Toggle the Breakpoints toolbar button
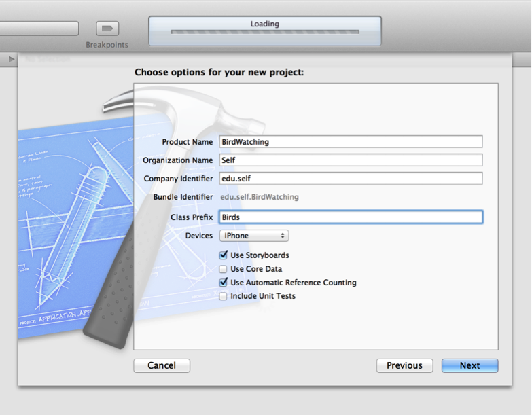Screen dimensions: 532x415 107,29
